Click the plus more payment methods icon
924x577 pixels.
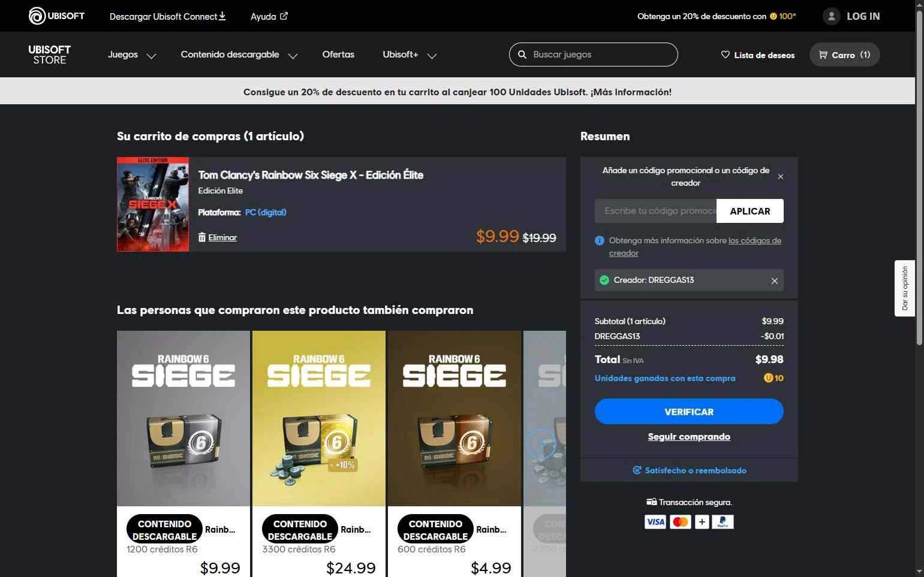[702, 522]
